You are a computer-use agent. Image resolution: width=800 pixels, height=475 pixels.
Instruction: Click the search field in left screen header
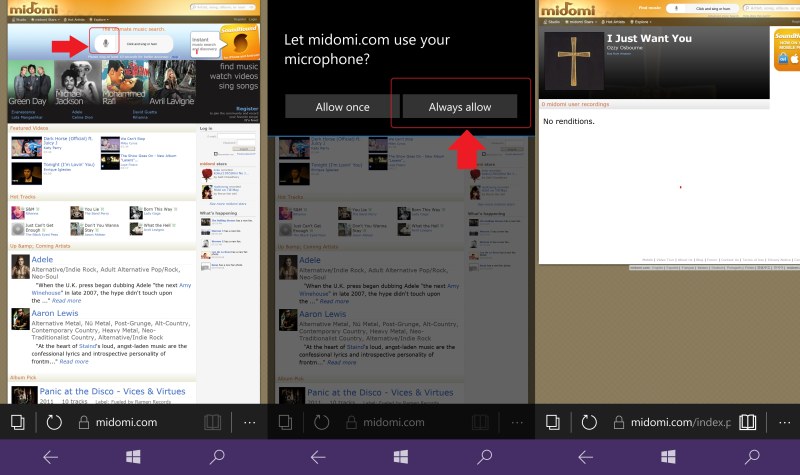223,7
